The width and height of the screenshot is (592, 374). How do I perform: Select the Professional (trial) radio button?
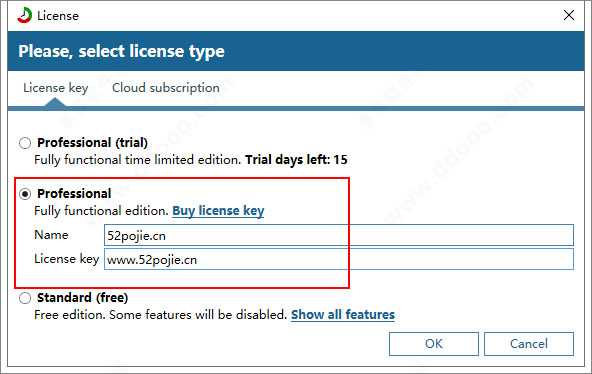click(x=25, y=143)
